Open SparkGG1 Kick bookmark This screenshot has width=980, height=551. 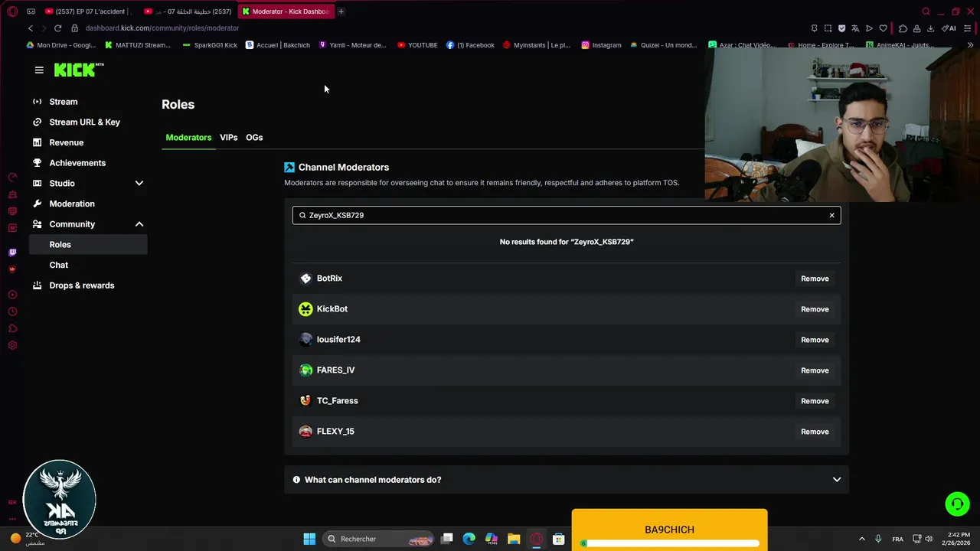click(210, 45)
